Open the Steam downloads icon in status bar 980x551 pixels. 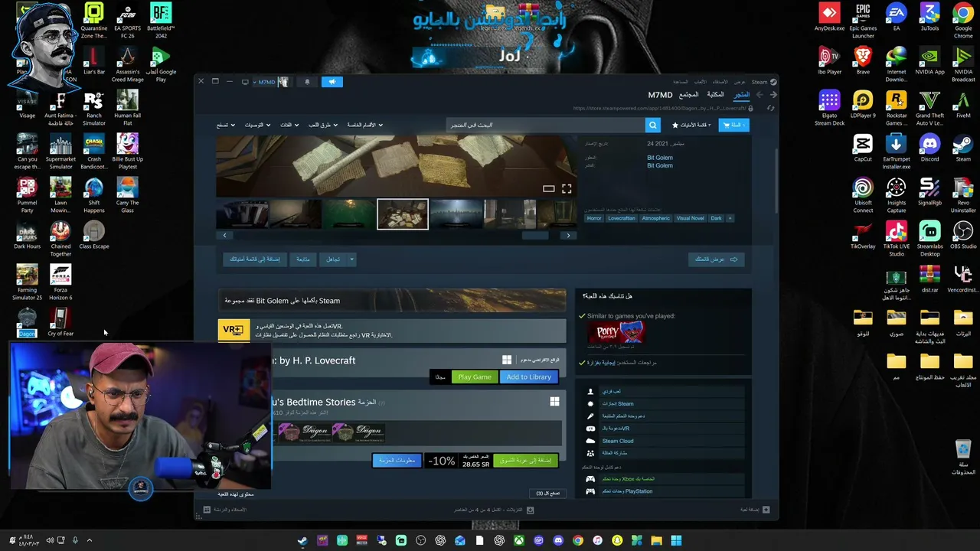[531, 510]
